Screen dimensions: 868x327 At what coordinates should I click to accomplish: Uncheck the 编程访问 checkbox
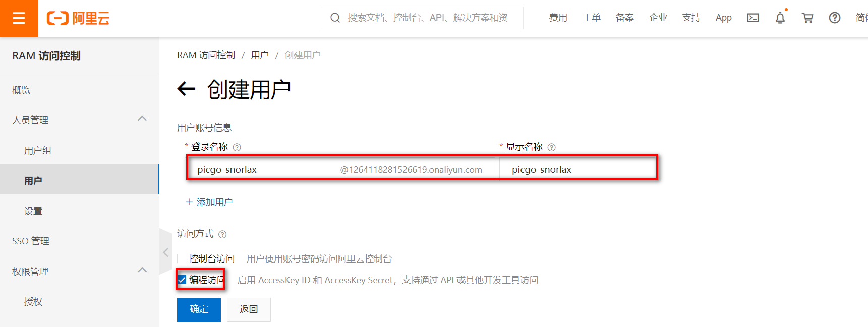point(182,280)
